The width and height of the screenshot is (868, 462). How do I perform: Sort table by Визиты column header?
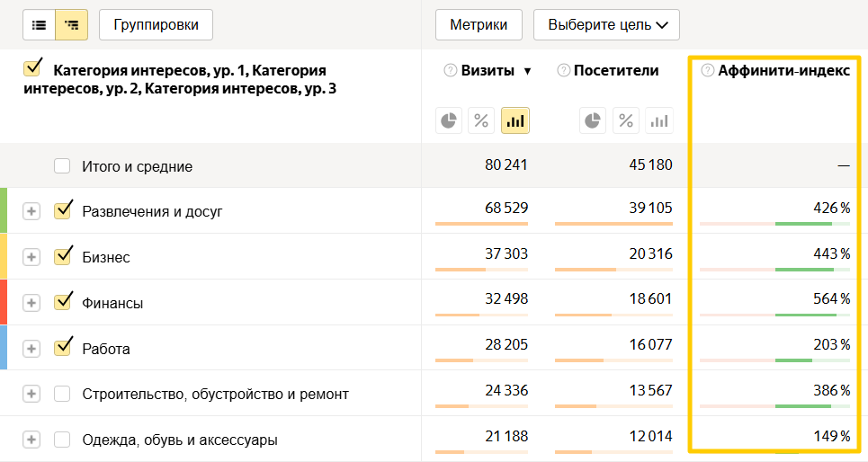[489, 71]
